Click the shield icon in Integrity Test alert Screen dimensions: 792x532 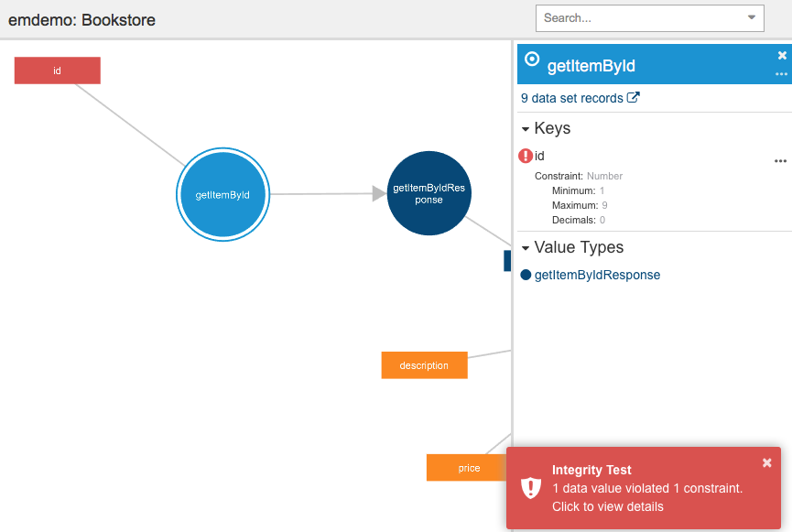tap(531, 488)
